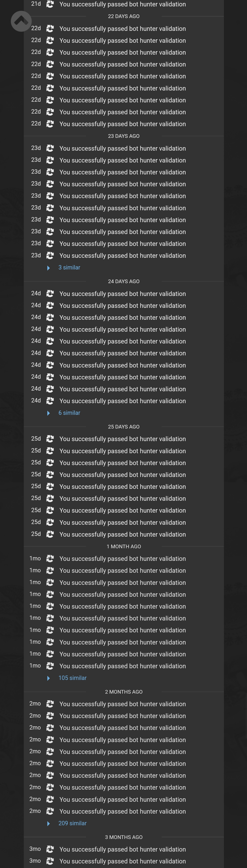
Task: Click the bot hunter icon of first 2mo entry
Action: (50, 704)
